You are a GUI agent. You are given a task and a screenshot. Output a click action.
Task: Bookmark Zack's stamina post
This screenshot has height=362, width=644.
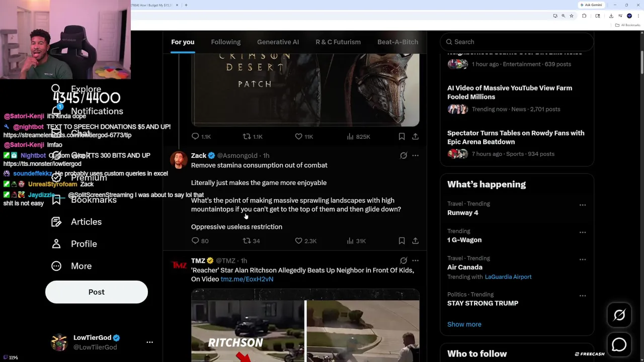coord(401,241)
